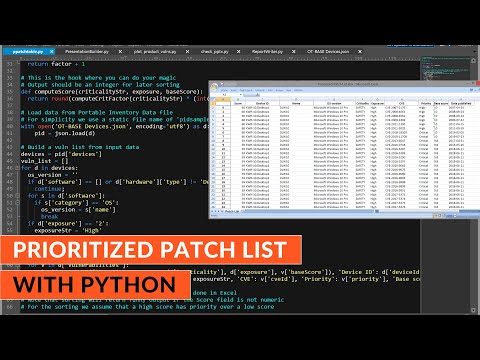Open the Data ribbon tab in Excel
The image size is (480, 360).
click(x=271, y=90)
